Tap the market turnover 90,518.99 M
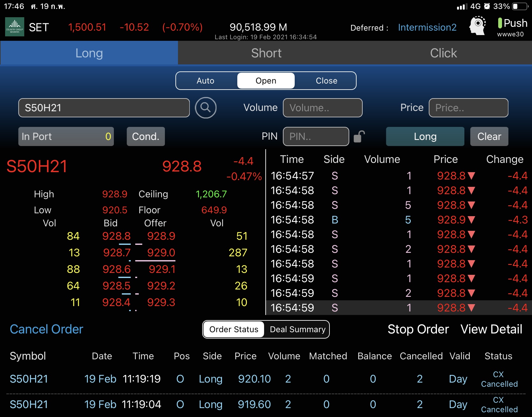The width and height of the screenshot is (532, 417). click(258, 27)
